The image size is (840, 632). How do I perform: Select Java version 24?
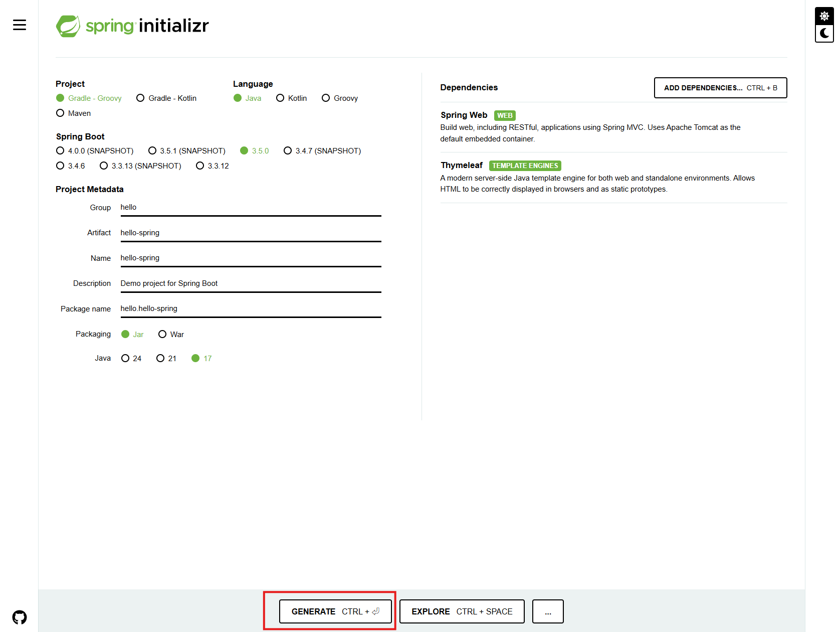pos(131,359)
